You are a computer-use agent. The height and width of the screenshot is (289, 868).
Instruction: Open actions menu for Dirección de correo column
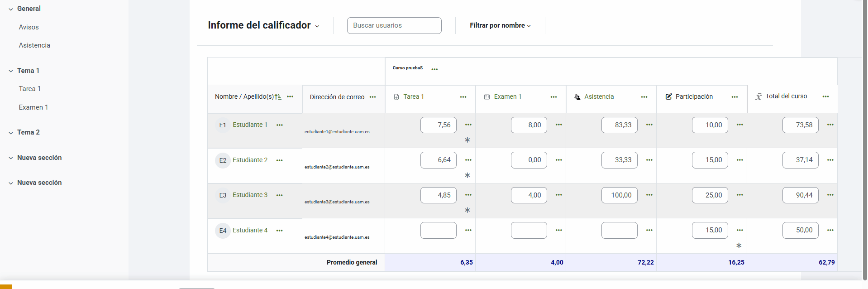373,97
